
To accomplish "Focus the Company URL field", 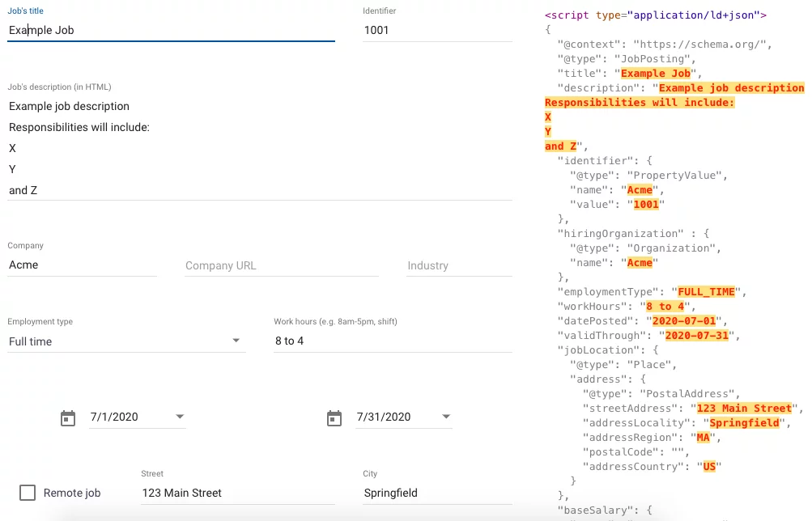I will click(281, 265).
